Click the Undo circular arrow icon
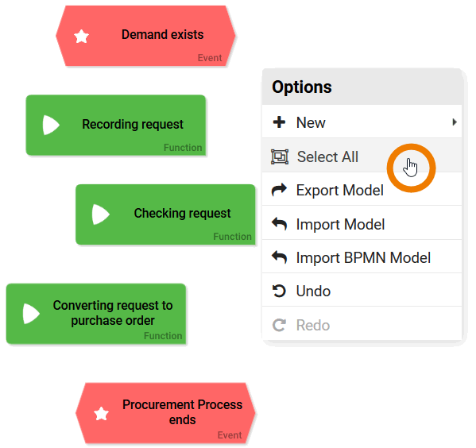476x448 pixels. tap(279, 291)
